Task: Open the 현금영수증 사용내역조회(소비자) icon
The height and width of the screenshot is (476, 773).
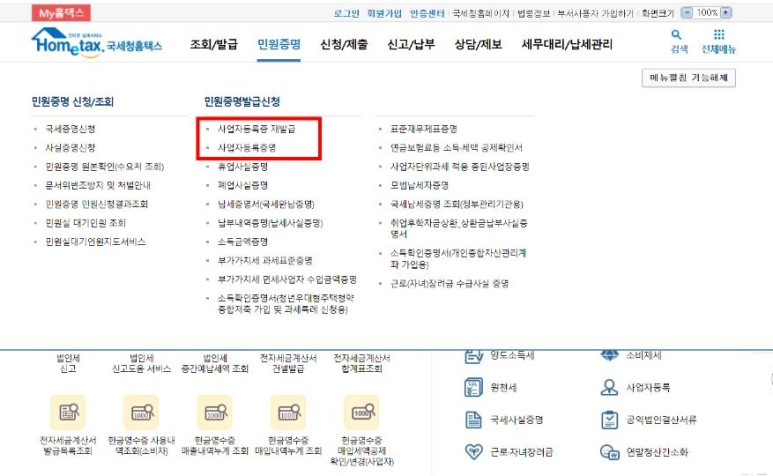Action: click(x=141, y=412)
